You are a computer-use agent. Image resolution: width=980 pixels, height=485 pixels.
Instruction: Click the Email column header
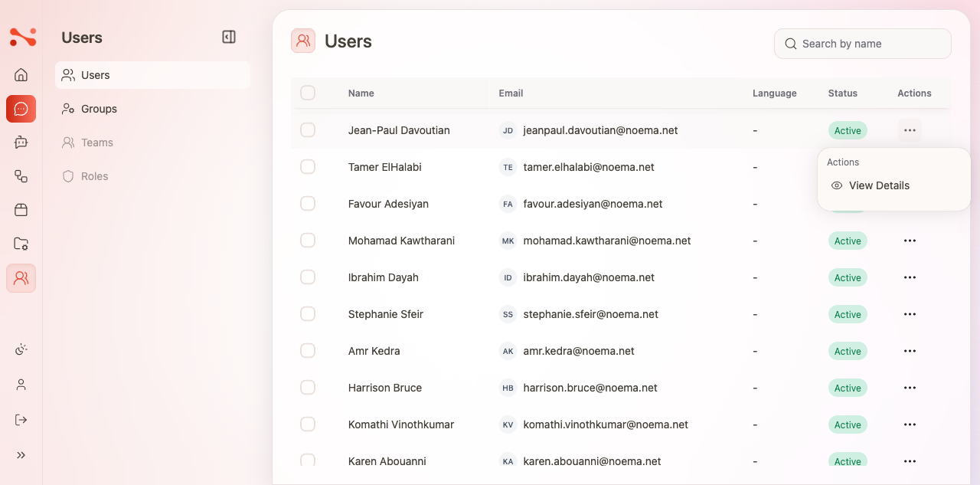click(511, 93)
